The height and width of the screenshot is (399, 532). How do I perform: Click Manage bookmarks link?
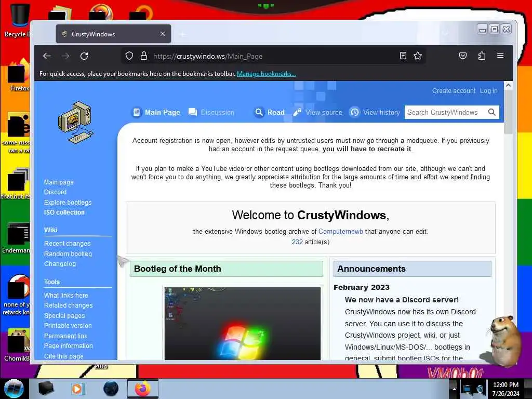[267, 74]
